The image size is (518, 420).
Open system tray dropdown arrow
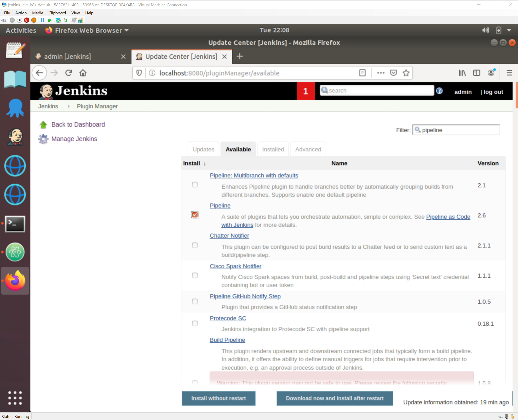[509, 30]
